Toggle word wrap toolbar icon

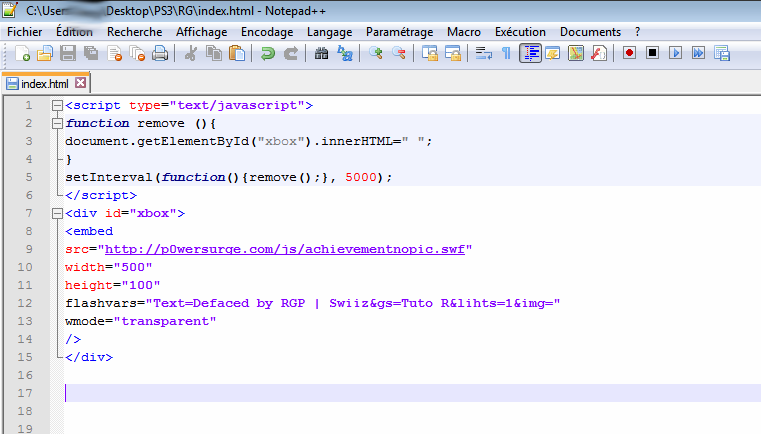pyautogui.click(x=483, y=53)
